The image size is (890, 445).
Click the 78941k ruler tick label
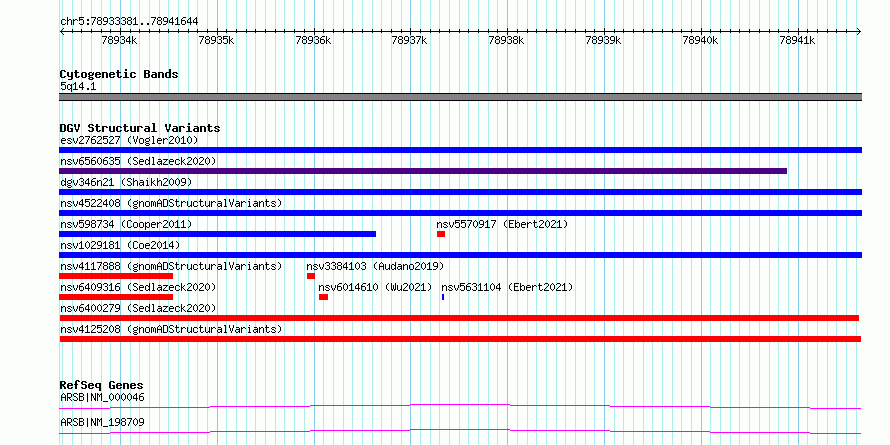click(x=798, y=40)
